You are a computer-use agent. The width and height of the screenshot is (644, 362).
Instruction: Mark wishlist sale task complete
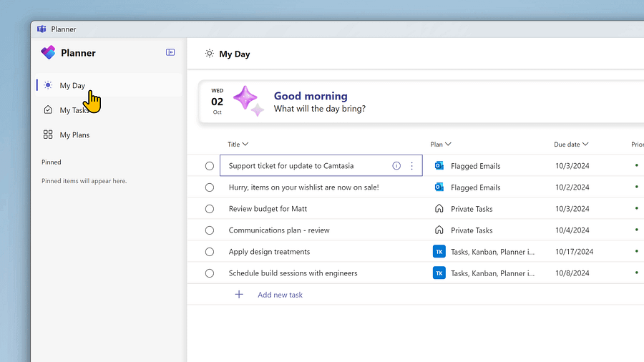pyautogui.click(x=210, y=187)
